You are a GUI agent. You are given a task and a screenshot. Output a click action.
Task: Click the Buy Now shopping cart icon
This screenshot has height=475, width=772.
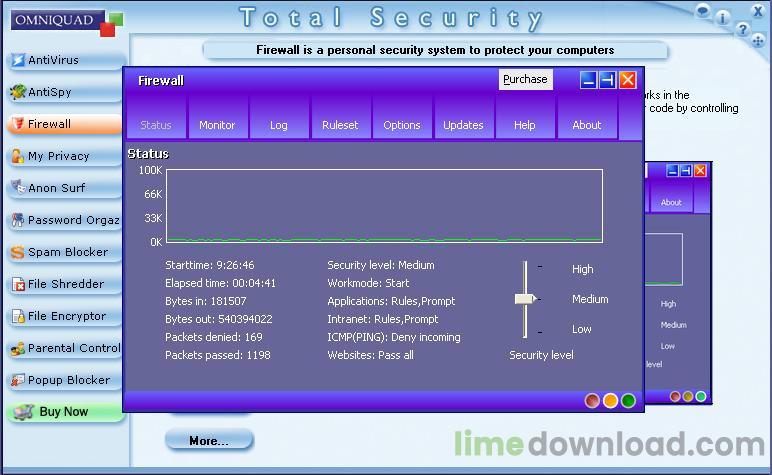23,412
